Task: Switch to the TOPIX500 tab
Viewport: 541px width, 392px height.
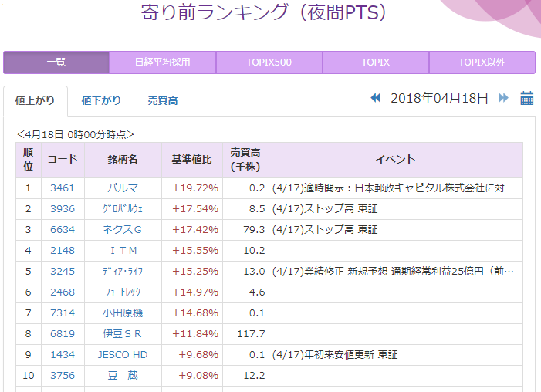Action: tap(269, 63)
